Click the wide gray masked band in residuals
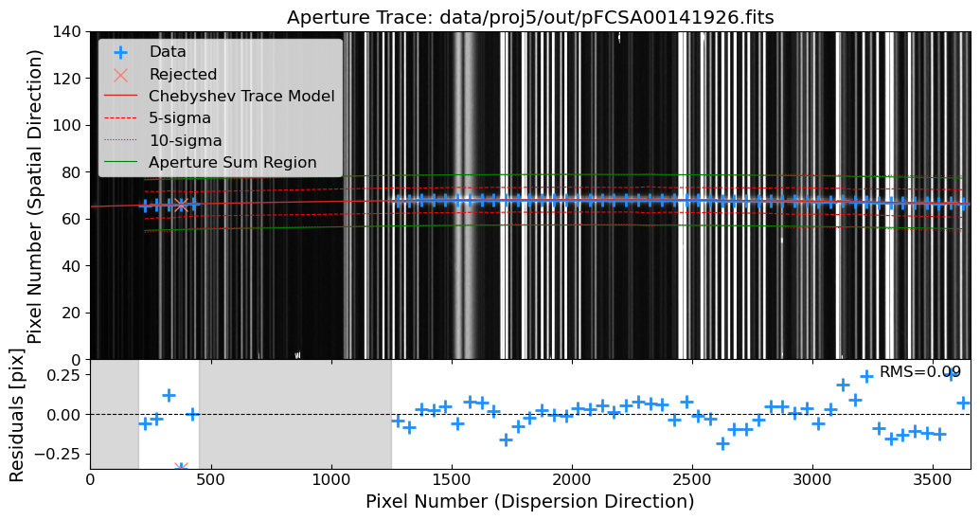This screenshot has height=520, width=980. click(x=294, y=414)
